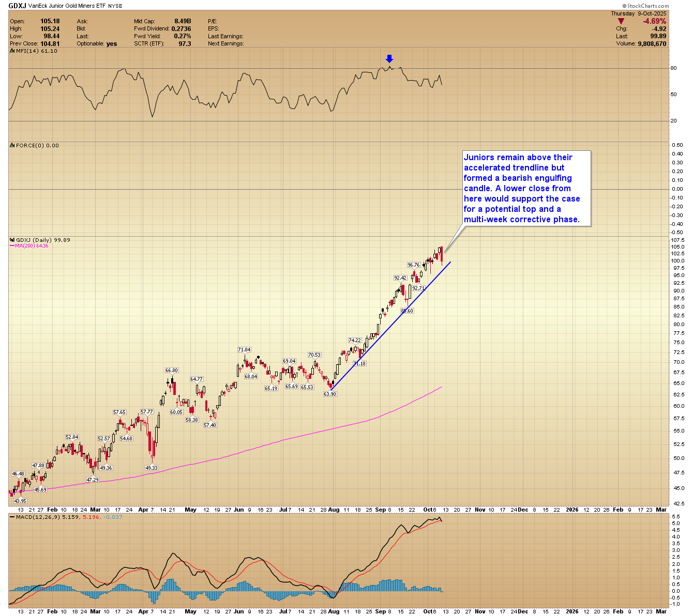Click the High price 105.24
The image size is (693, 616).
click(50, 29)
